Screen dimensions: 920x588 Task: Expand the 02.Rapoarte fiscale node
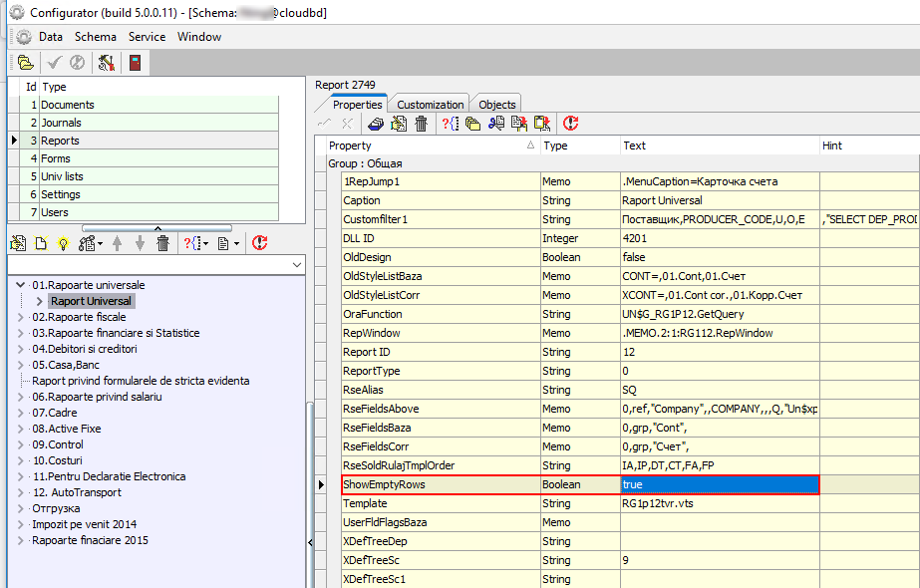click(21, 317)
